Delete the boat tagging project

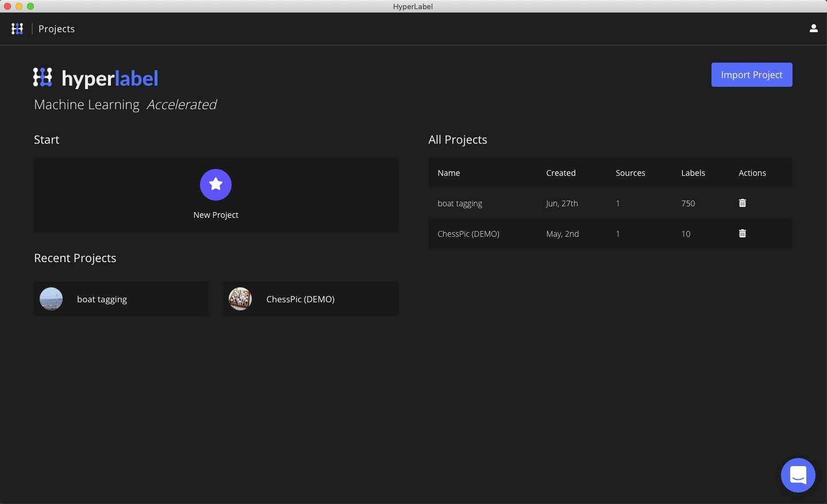(742, 203)
